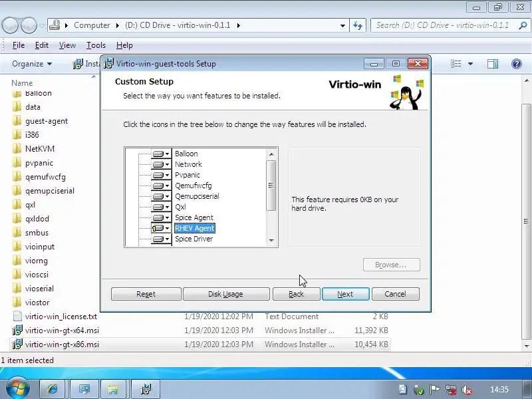Open the File menu in Explorer

click(x=19, y=45)
